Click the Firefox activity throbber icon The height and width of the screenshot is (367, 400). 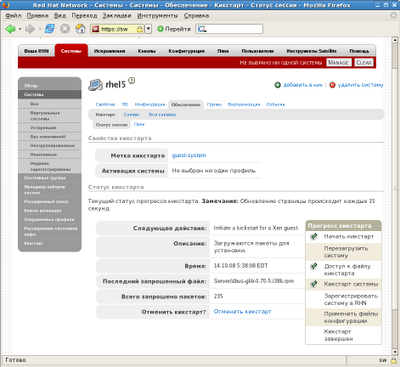click(x=393, y=15)
